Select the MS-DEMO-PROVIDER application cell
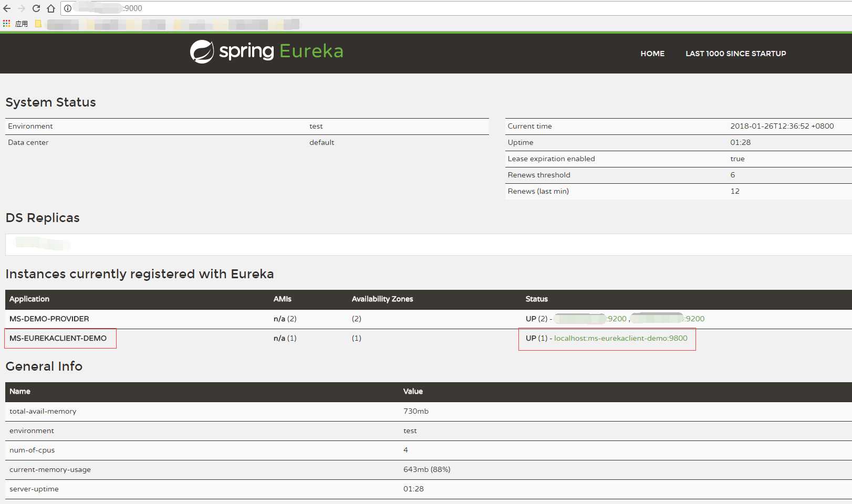Image resolution: width=852 pixels, height=504 pixels. click(x=49, y=319)
